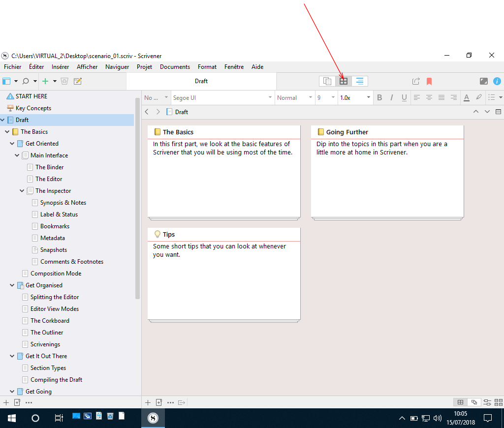Open the Éditer menu

36,67
